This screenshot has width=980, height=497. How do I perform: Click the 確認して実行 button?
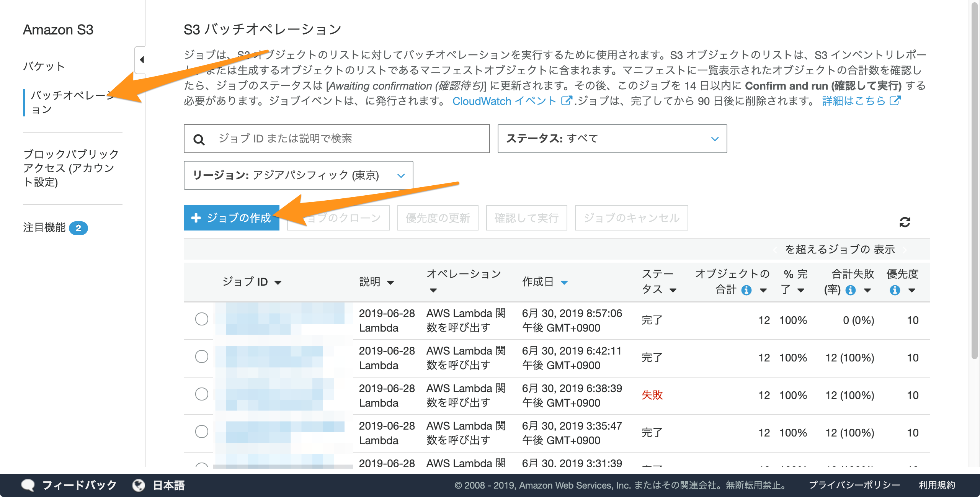coord(526,218)
